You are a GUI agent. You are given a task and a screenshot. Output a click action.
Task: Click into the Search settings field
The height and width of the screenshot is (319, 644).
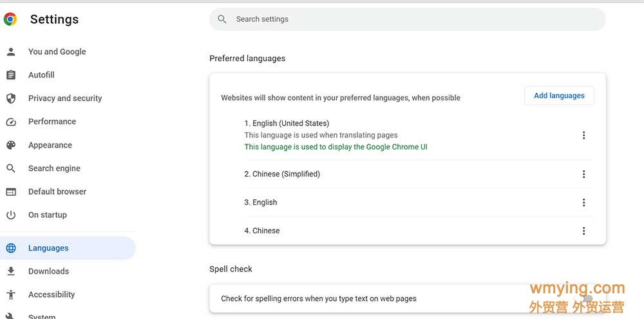(x=408, y=19)
